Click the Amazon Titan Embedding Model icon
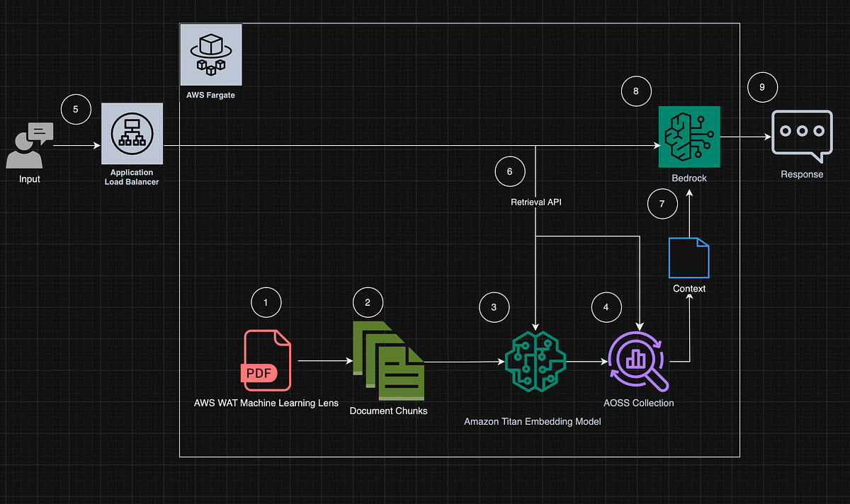Screen dimensions: 850x504 coord(535,361)
